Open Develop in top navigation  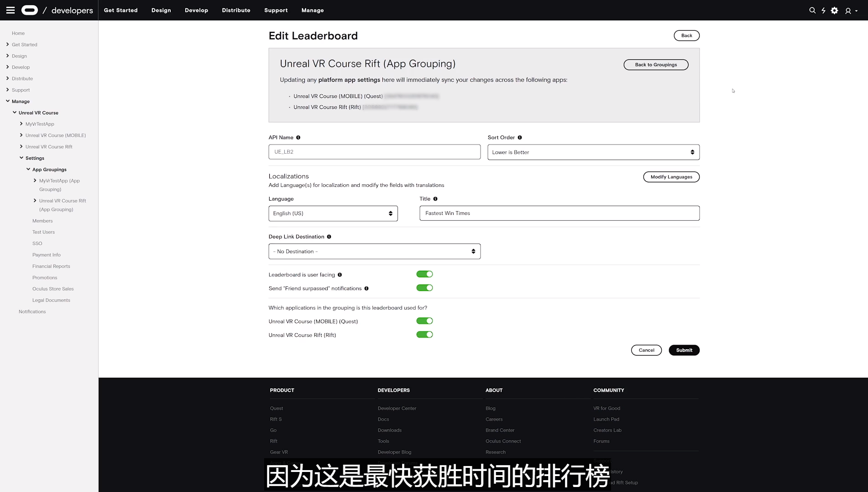point(196,10)
